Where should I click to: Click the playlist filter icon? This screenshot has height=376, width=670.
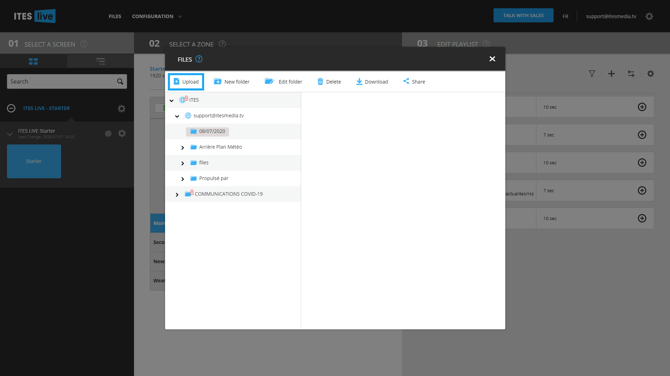(x=592, y=74)
